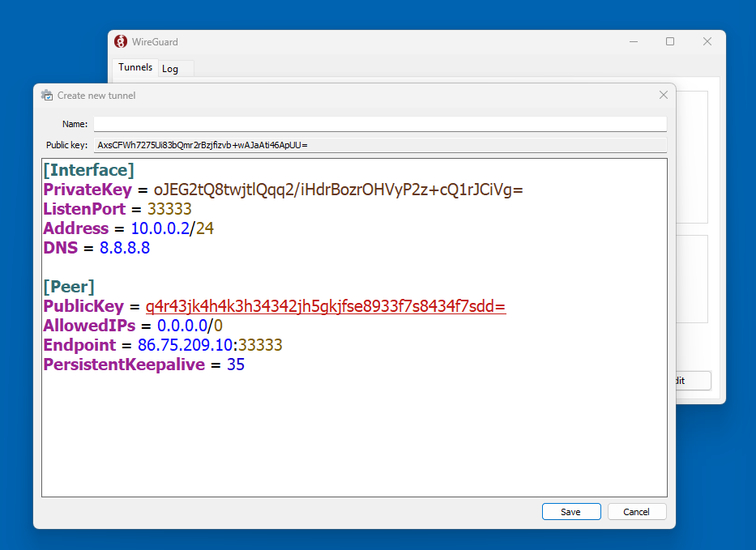The height and width of the screenshot is (550, 756).
Task: Minimize the WireGuard main window
Action: pos(633,42)
